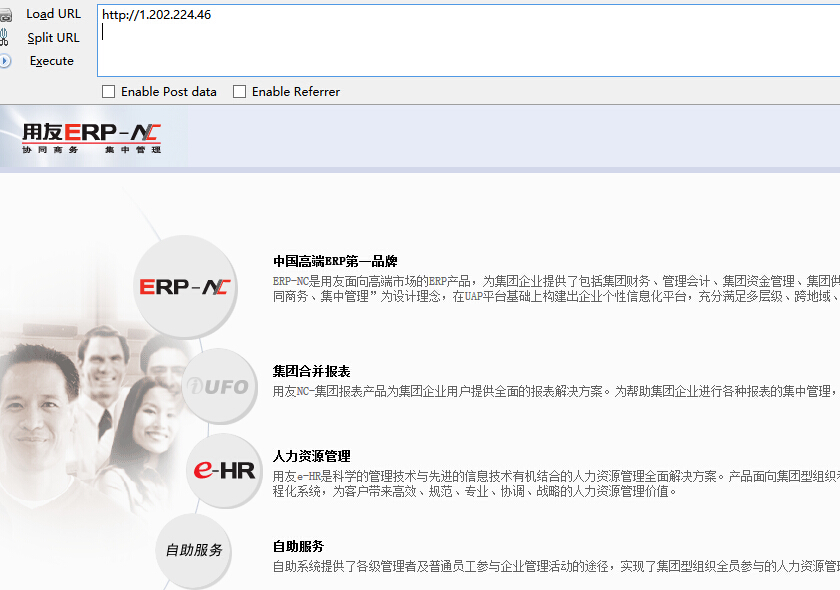Open the 自助服务 round icon

(193, 550)
